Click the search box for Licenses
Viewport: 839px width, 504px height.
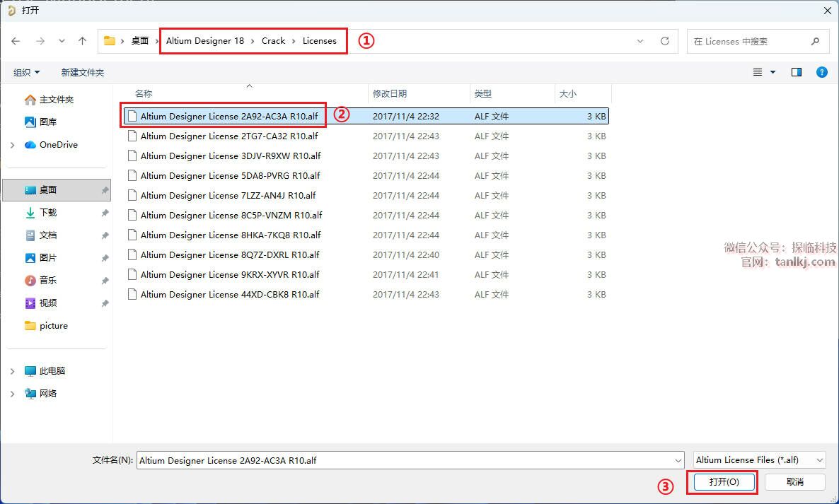point(757,41)
